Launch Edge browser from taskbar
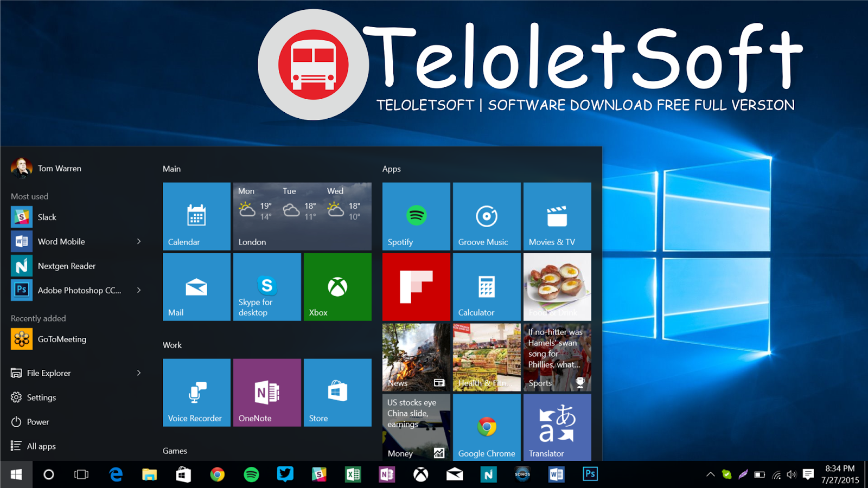Viewport: 868px width, 488px height. [116, 474]
